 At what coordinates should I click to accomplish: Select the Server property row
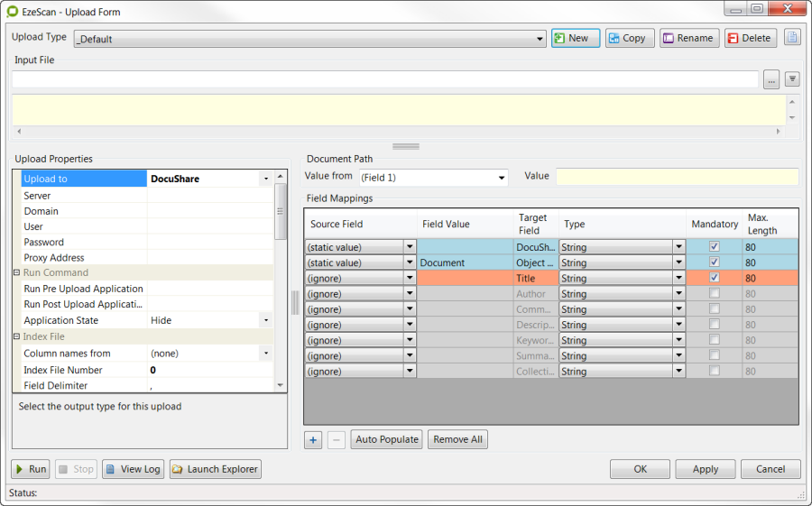83,196
